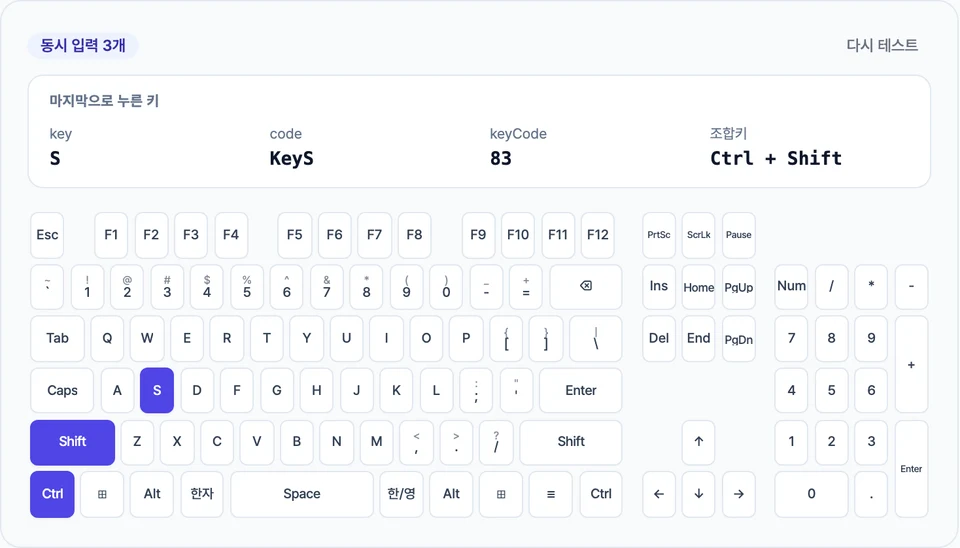Screen dimensions: 960x548
Task: Click the Ctrl + Shift modifier text
Action: click(776, 159)
